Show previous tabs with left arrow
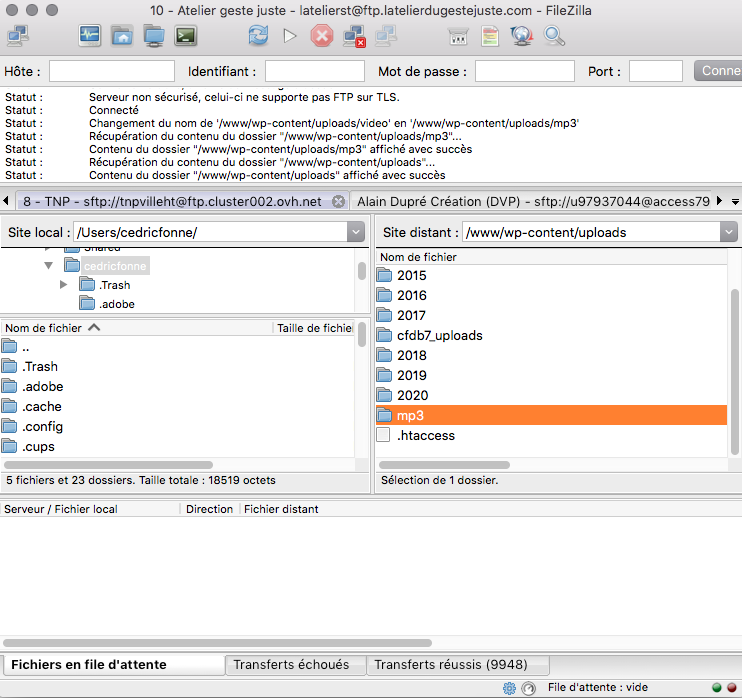Viewport: 742px width, 698px height. 6,201
